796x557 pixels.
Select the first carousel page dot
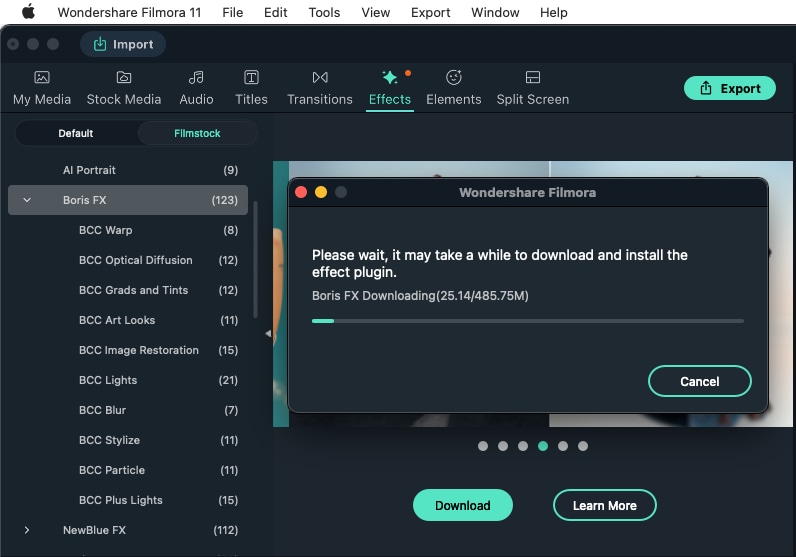tap(483, 446)
